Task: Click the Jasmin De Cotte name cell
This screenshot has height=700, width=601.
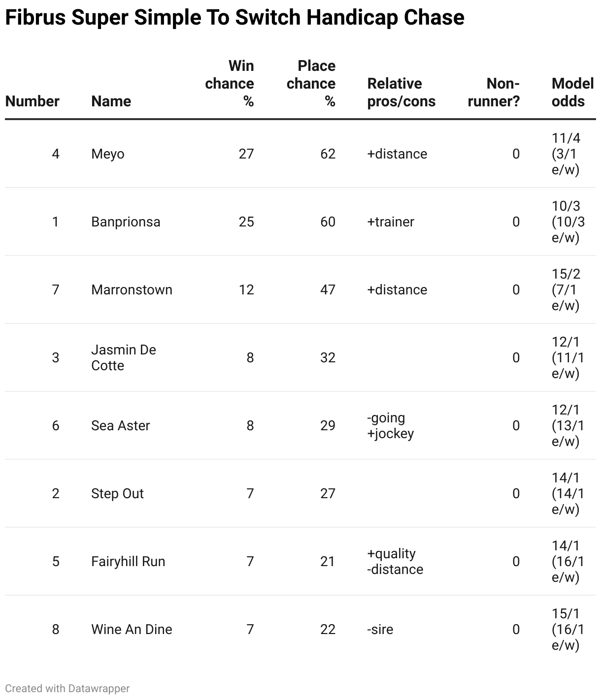Action: point(124,358)
